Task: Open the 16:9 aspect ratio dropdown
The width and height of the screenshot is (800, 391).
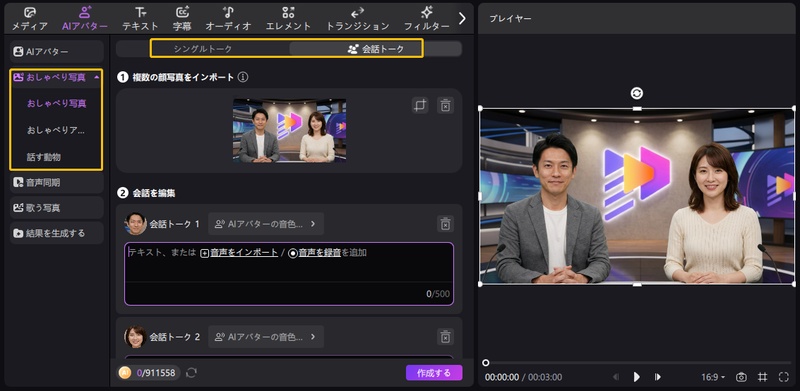Action: (713, 377)
